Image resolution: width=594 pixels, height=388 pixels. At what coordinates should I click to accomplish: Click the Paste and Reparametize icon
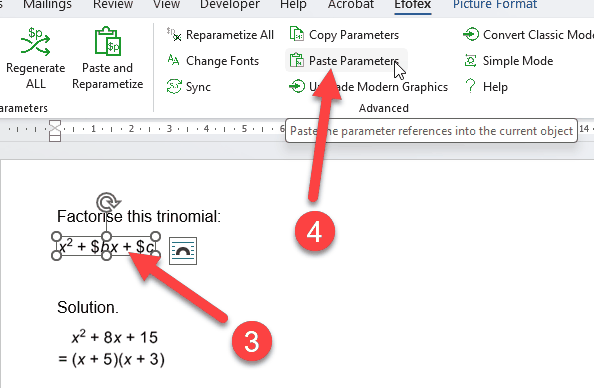[x=108, y=41]
